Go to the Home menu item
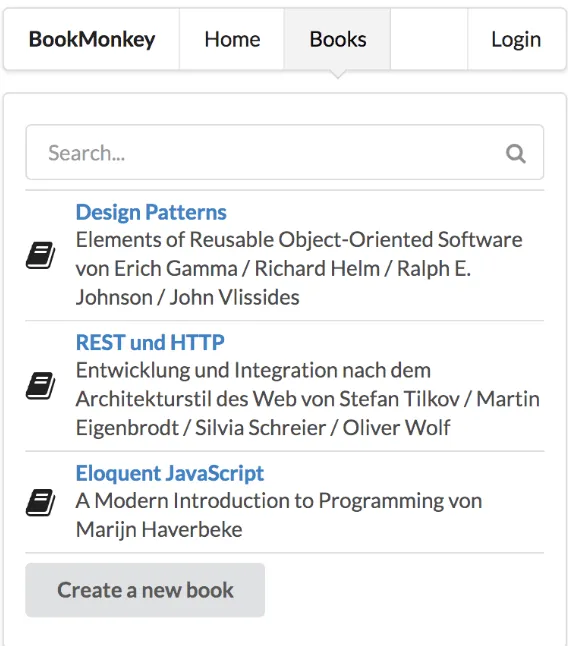This screenshot has height=646, width=568. tap(232, 40)
